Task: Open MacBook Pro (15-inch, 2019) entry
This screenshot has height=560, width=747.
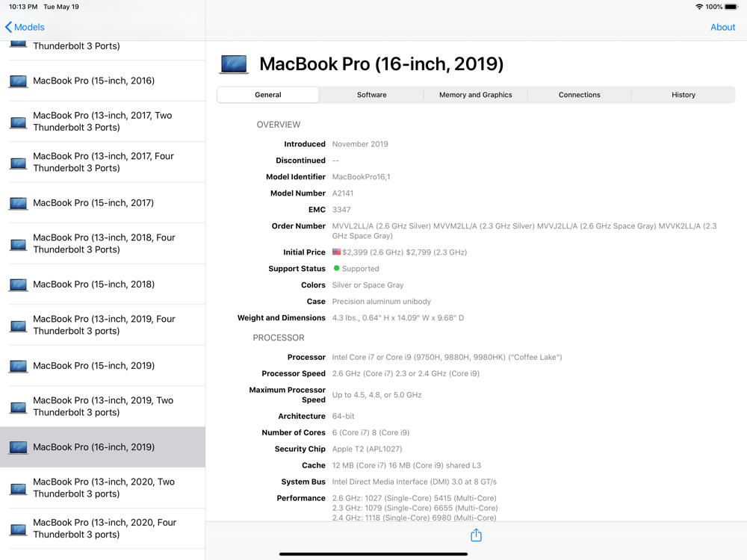Action: point(102,366)
